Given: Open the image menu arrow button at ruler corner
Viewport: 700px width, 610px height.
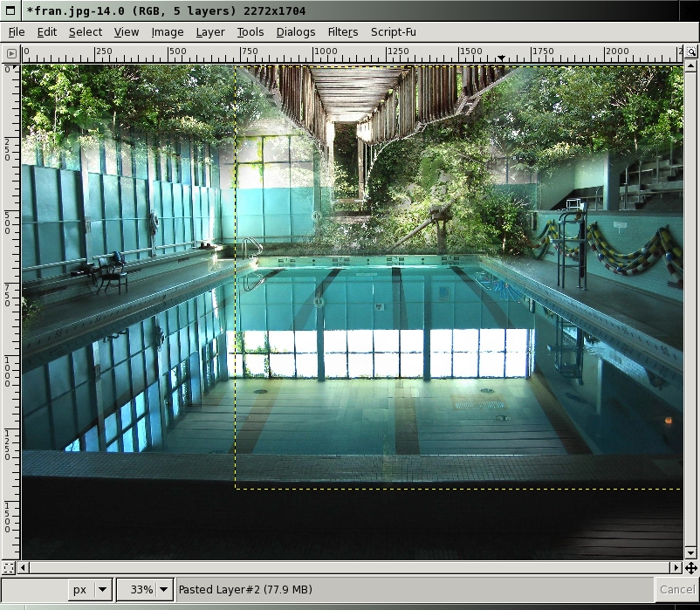Looking at the screenshot, I should 11,53.
